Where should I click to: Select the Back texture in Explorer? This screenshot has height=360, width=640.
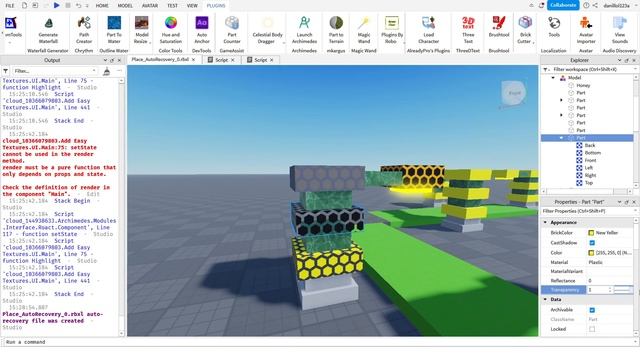point(590,145)
